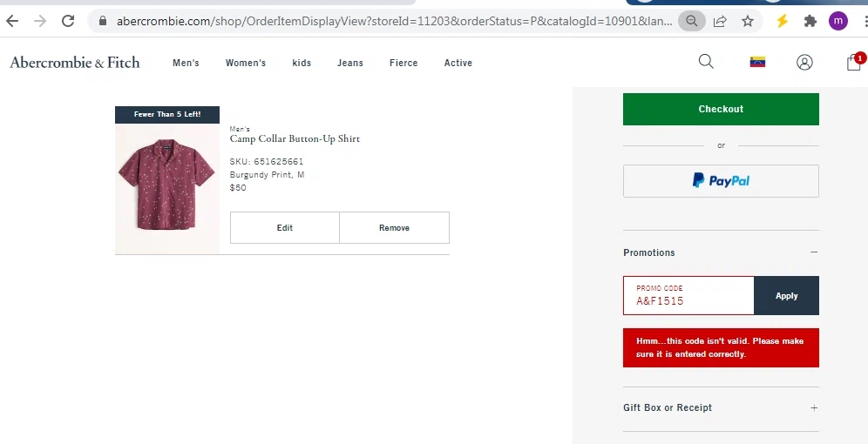This screenshot has height=444, width=868.
Task: Open the Women's menu
Action: coord(246,63)
